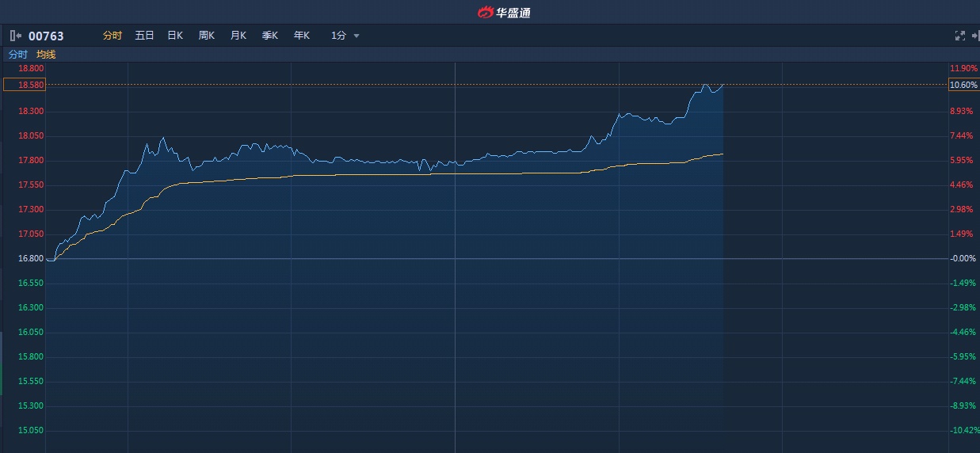The width and height of the screenshot is (980, 453).
Task: Click the 华盛通 logo in title bar
Action: 504,12
